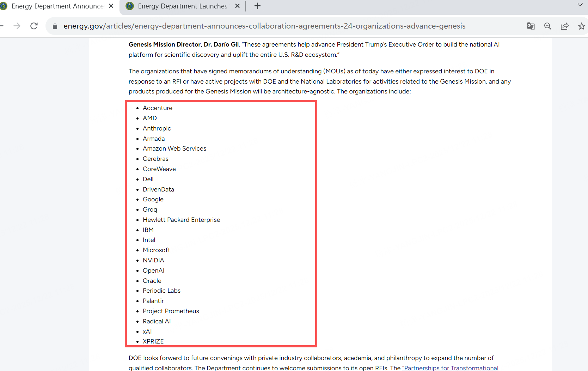The image size is (588, 371).
Task: Click the Oracle list item
Action: (152, 281)
